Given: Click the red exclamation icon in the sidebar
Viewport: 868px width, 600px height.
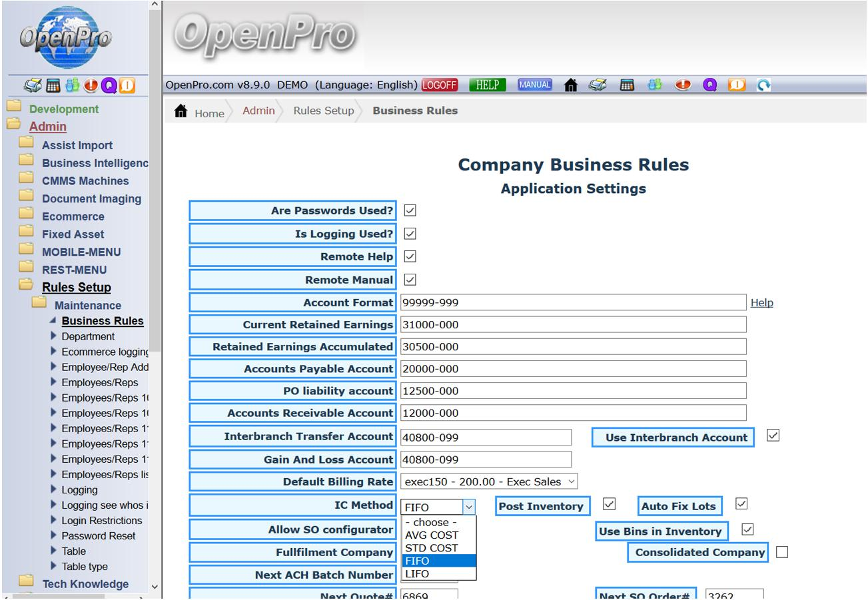Looking at the screenshot, I should 91,85.
